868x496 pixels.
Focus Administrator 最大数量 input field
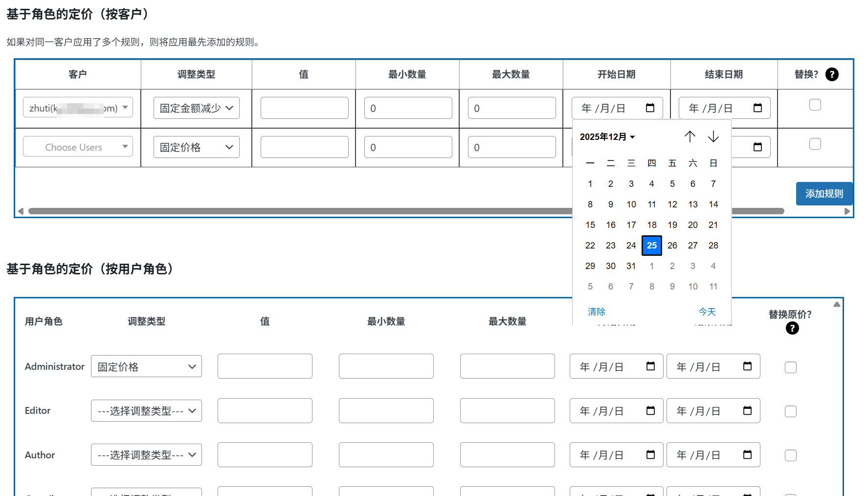tap(508, 366)
